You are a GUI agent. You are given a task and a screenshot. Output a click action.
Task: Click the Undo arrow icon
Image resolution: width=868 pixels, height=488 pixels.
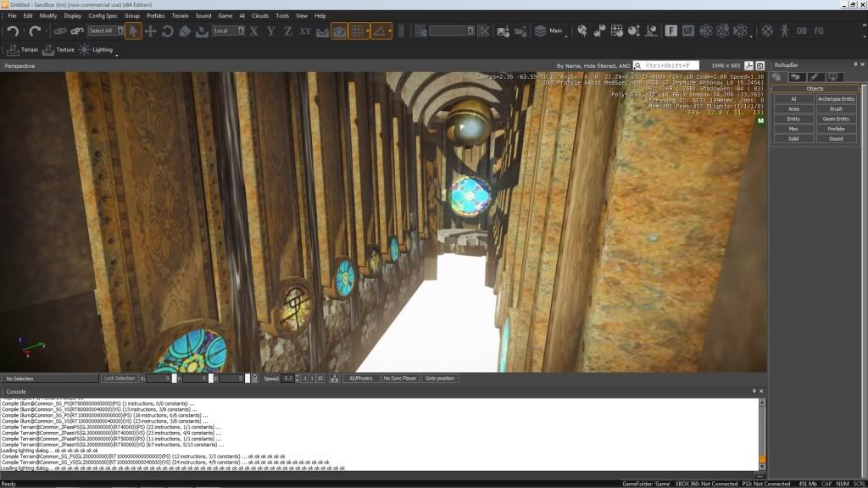click(x=13, y=31)
